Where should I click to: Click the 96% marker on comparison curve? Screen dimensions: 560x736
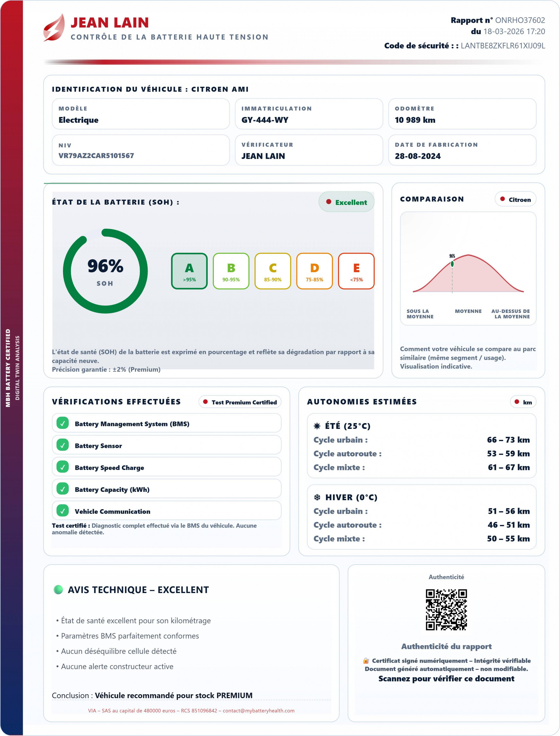[452, 264]
